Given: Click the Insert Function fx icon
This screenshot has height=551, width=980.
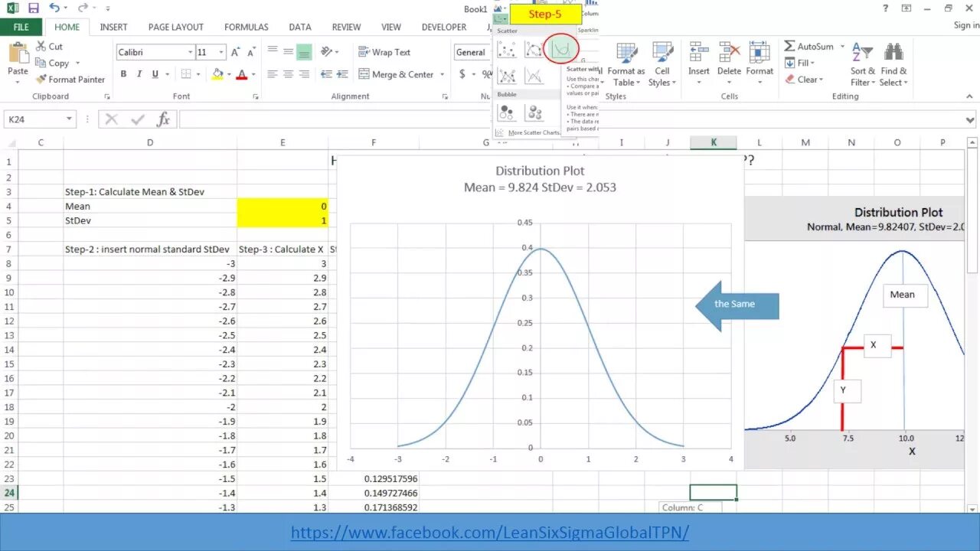Looking at the screenshot, I should 163,119.
